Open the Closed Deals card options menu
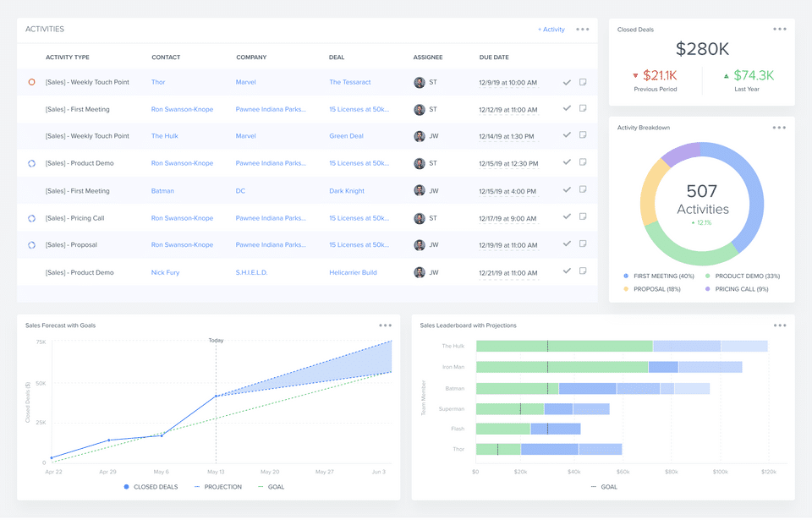The height and width of the screenshot is (525, 812). (x=780, y=29)
